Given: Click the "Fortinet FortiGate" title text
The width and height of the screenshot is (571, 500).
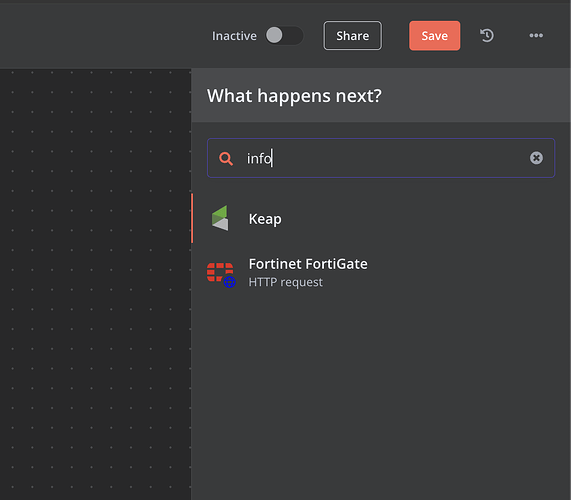Looking at the screenshot, I should 308,264.
